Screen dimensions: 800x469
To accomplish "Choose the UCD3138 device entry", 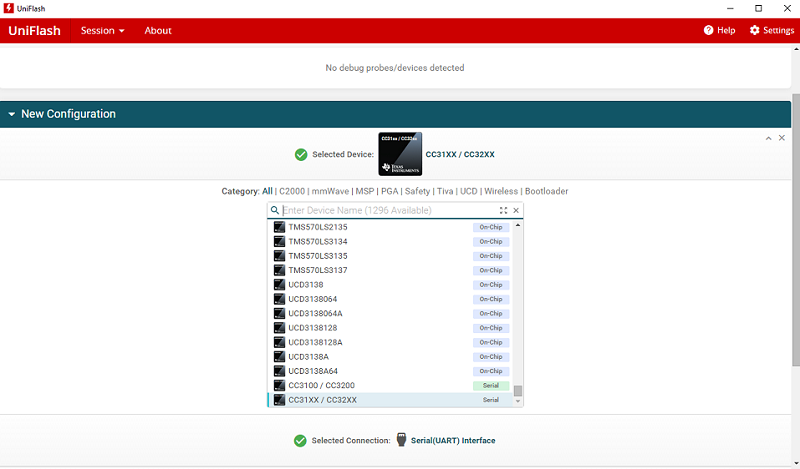I will point(305,285).
